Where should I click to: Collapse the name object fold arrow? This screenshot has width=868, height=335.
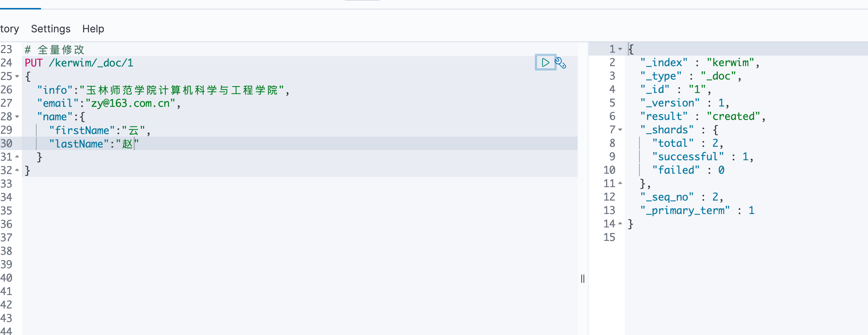click(x=17, y=117)
